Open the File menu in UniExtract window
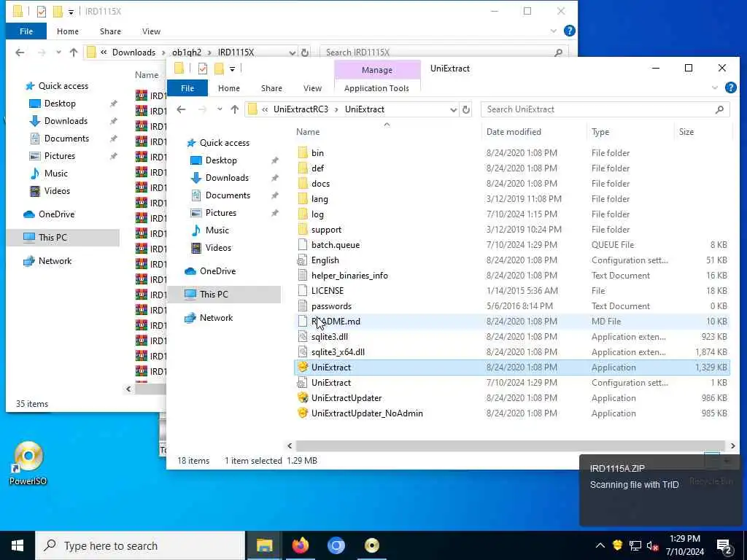 [187, 88]
